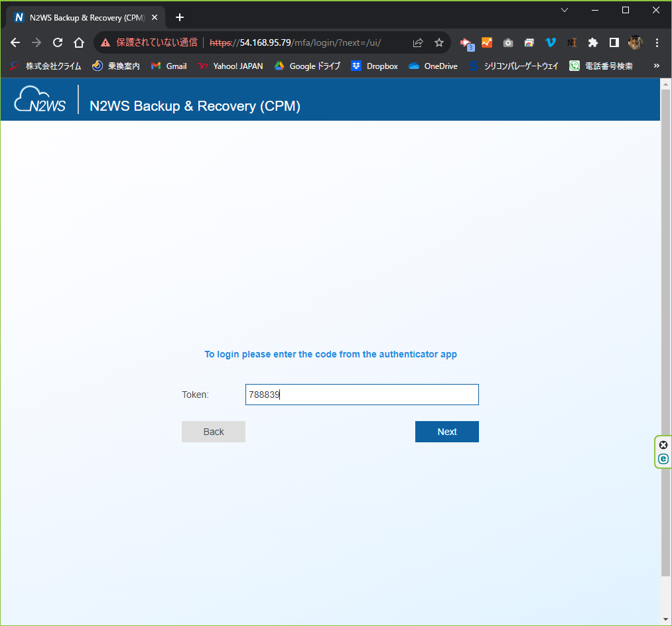Go to the browser home page

coord(79,42)
